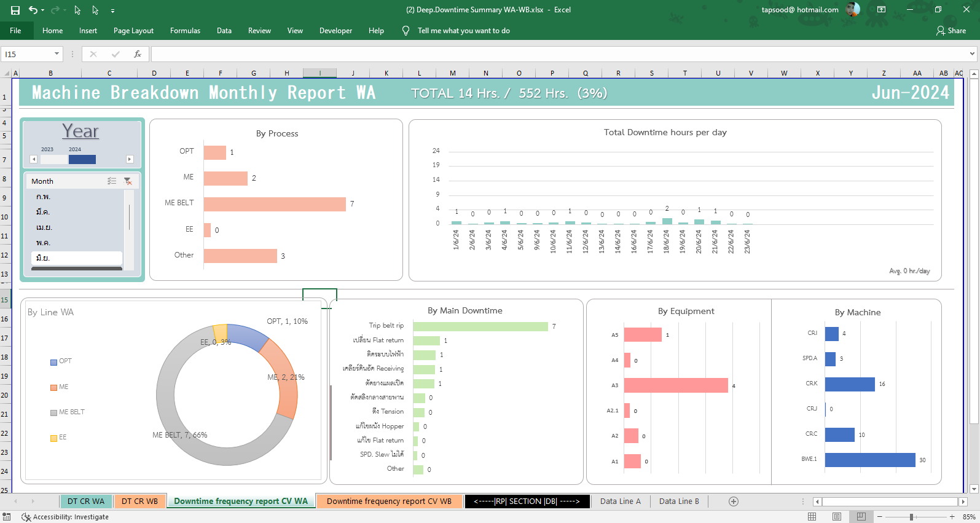Click the Share button

[951, 31]
